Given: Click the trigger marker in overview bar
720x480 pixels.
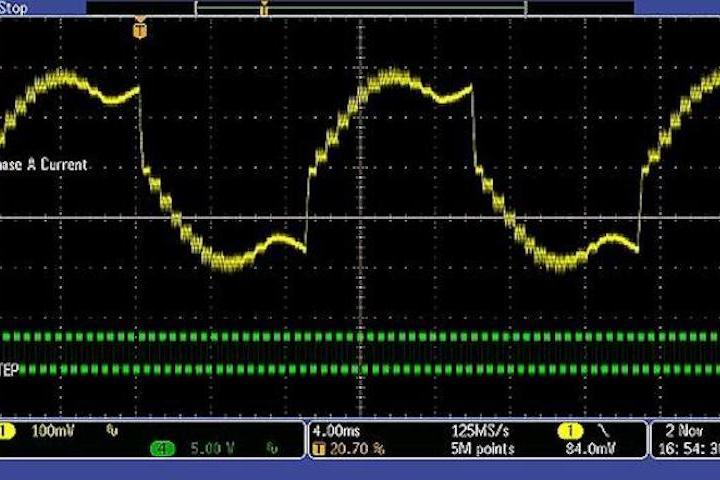Looking at the screenshot, I should pyautogui.click(x=264, y=8).
